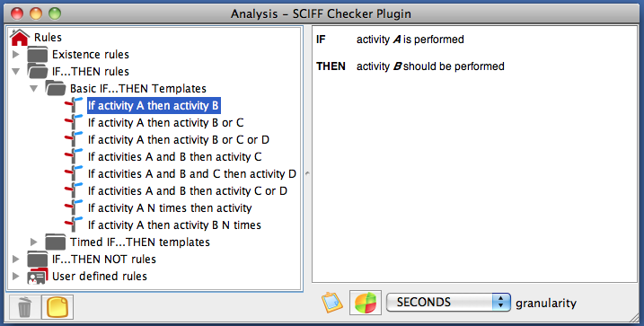
Task: Click the colorful pie chart icon
Action: pos(366,303)
